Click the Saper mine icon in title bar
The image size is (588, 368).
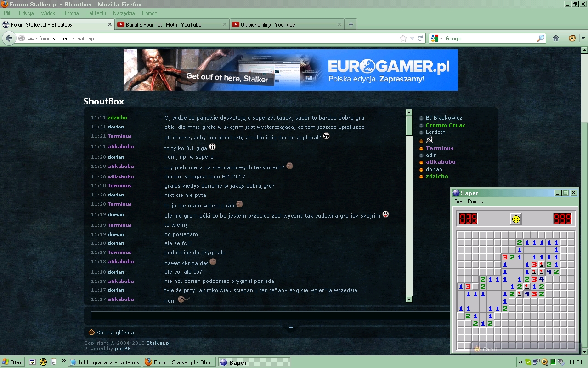click(456, 193)
